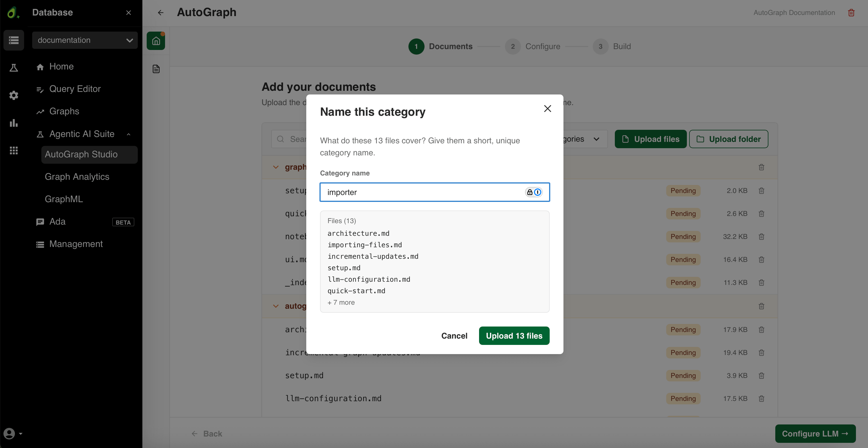Viewport: 868px width, 448px height.
Task: Collapse the autog category group
Action: 276,306
